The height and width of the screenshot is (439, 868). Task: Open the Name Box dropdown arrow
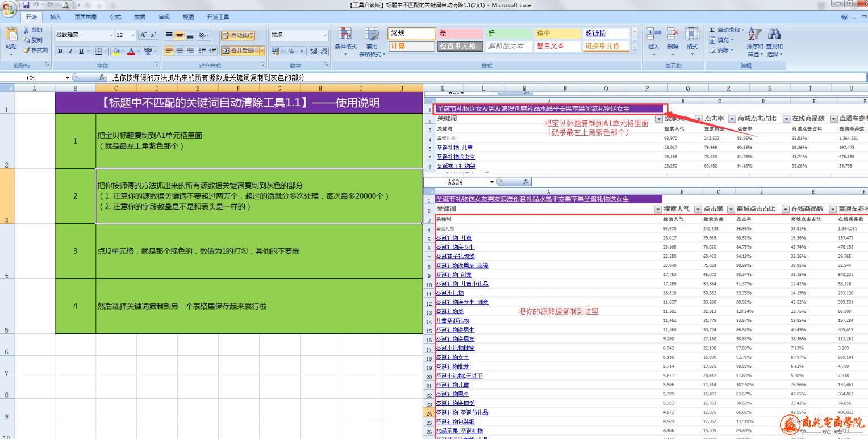pos(67,77)
